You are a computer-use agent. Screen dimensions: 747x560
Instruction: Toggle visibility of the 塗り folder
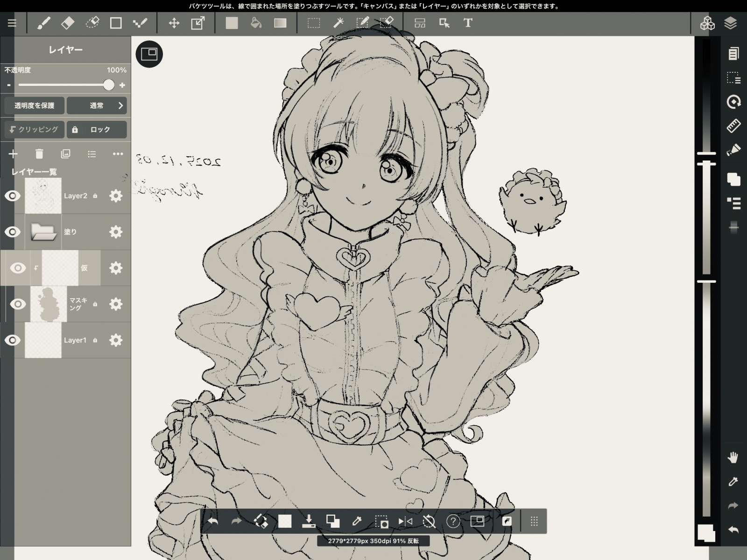(x=13, y=232)
